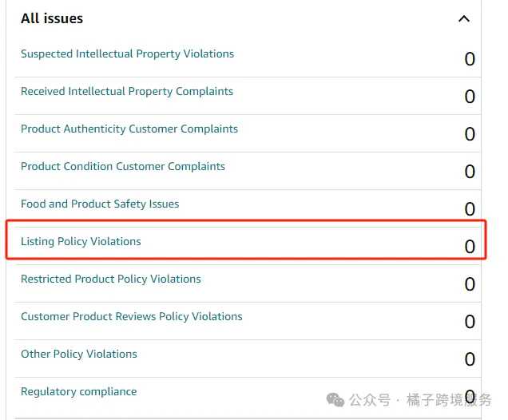Screen dimensions: 508x420
Task: Open the Regulatory compliance link
Action: [x=78, y=392]
